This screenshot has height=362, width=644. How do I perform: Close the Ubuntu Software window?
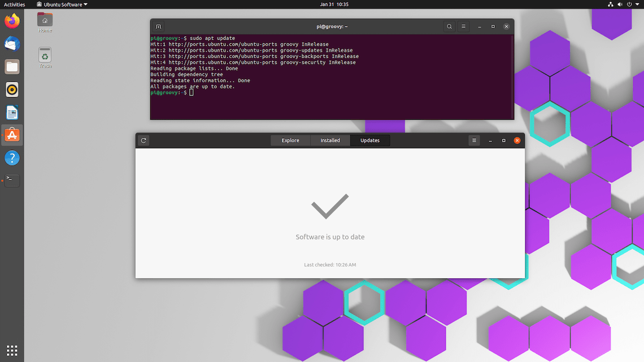(517, 141)
